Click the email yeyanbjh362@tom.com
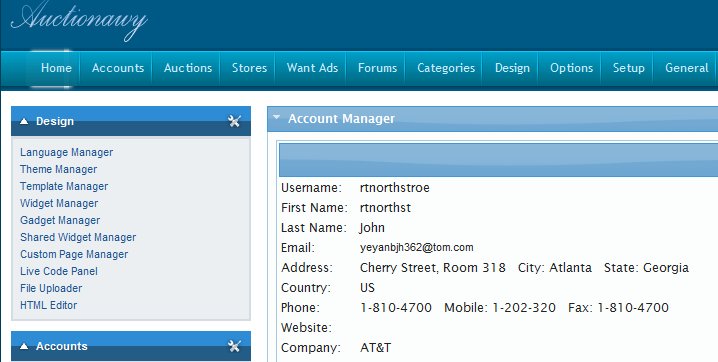Image resolution: width=718 pixels, height=362 pixels. click(417, 248)
